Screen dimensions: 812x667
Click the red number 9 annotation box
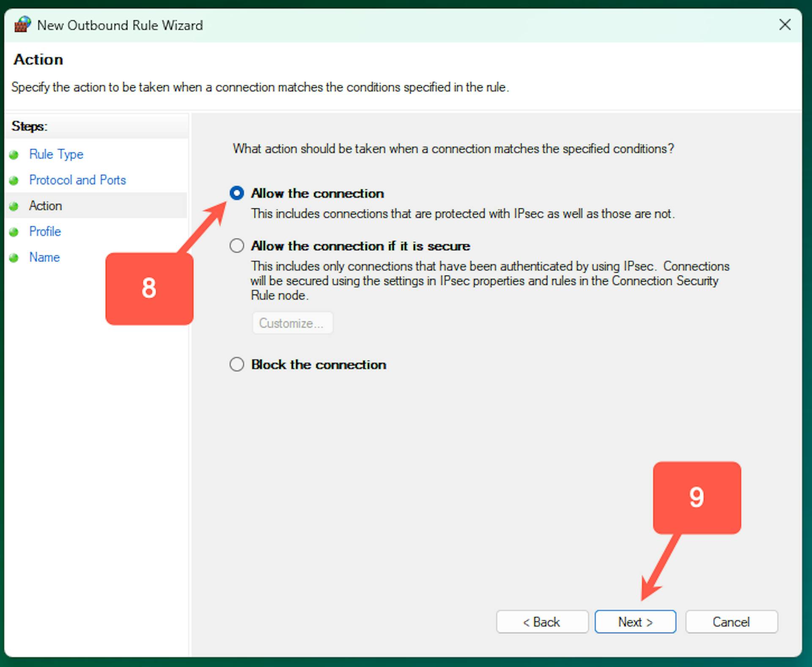(697, 498)
